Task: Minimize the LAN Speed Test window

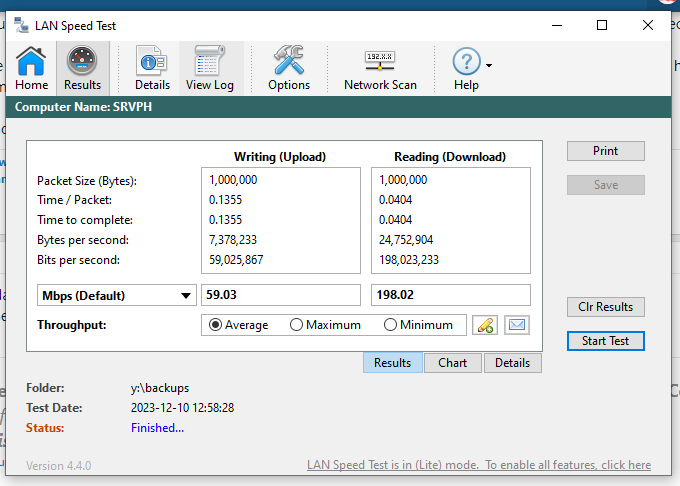Action: [x=557, y=26]
